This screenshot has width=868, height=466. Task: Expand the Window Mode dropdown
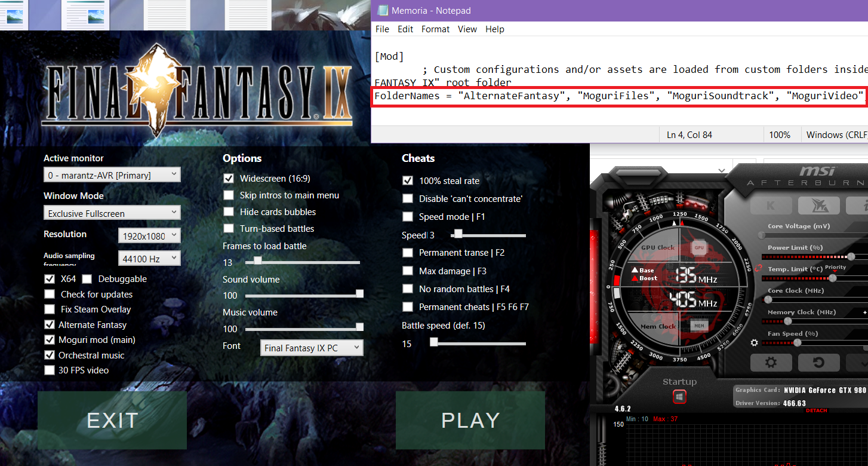[x=112, y=213]
